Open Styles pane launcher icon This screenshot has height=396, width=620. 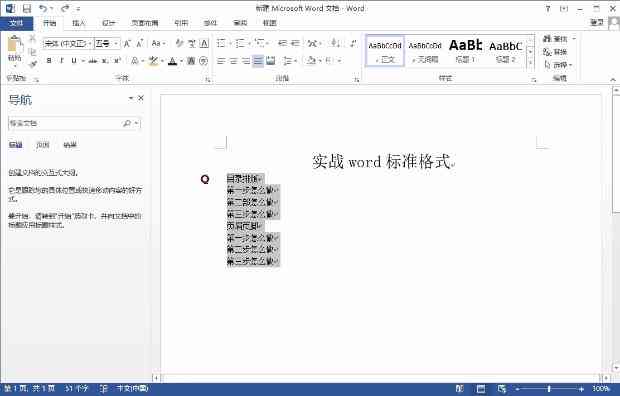tap(533, 80)
